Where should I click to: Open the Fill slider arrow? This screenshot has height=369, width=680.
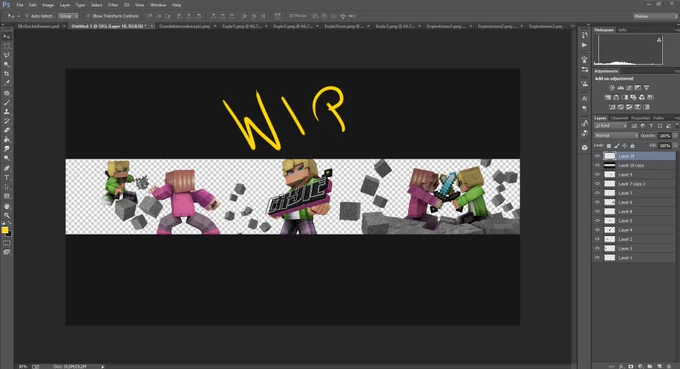point(675,146)
